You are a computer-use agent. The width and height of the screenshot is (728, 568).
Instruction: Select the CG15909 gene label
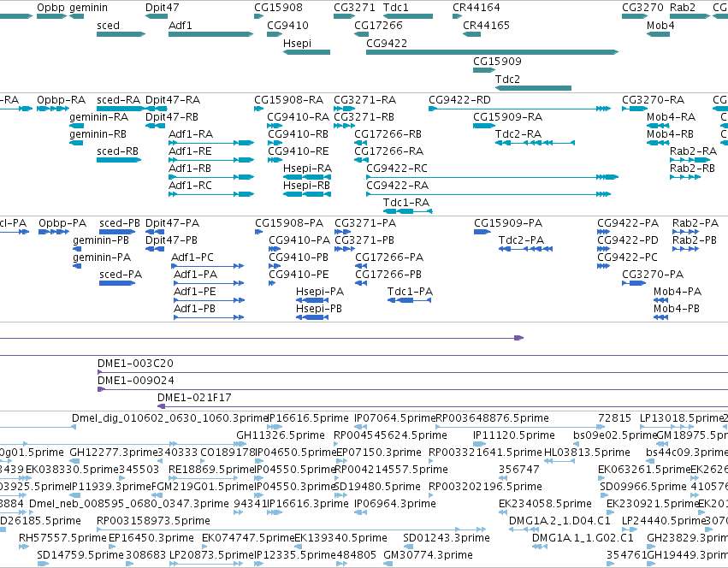[x=497, y=62]
